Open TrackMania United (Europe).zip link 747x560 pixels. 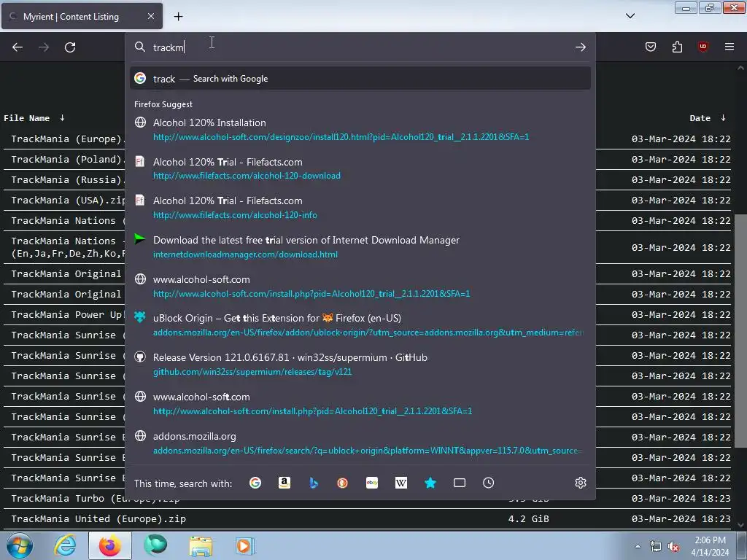[x=98, y=519]
